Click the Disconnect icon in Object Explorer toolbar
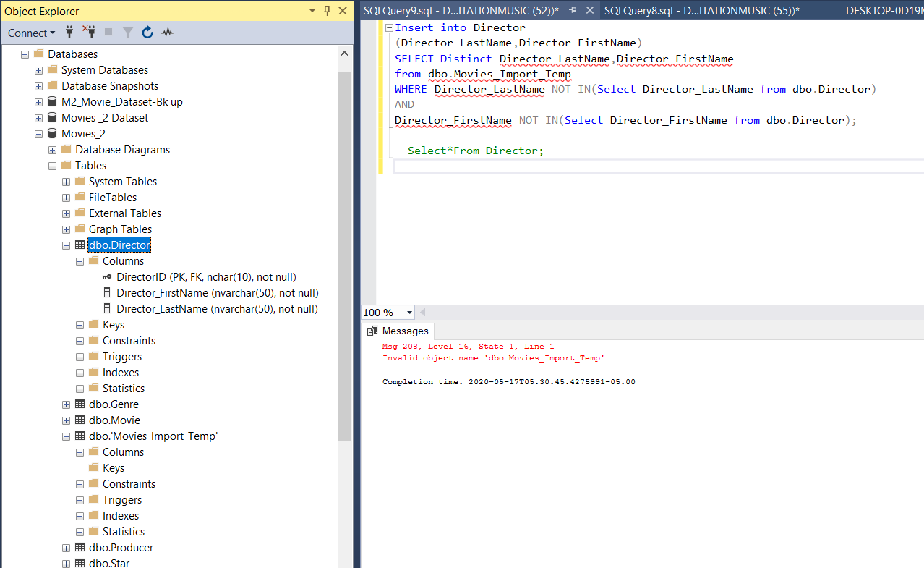The width and height of the screenshot is (924, 568). click(89, 33)
